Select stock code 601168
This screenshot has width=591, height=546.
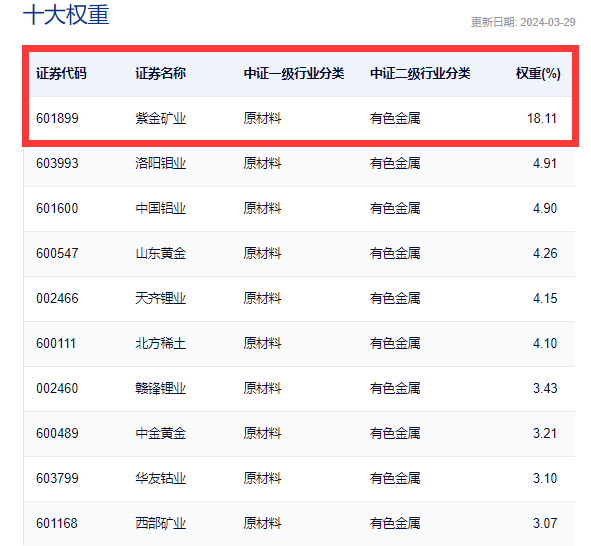tap(57, 523)
